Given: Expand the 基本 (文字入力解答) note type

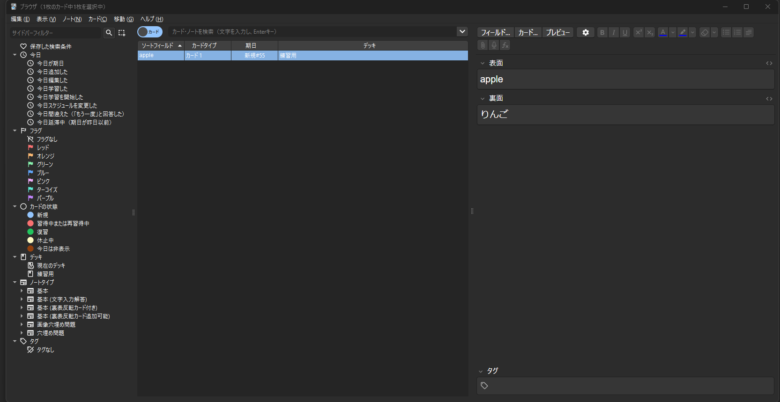Looking at the screenshot, I should pyautogui.click(x=21, y=299).
